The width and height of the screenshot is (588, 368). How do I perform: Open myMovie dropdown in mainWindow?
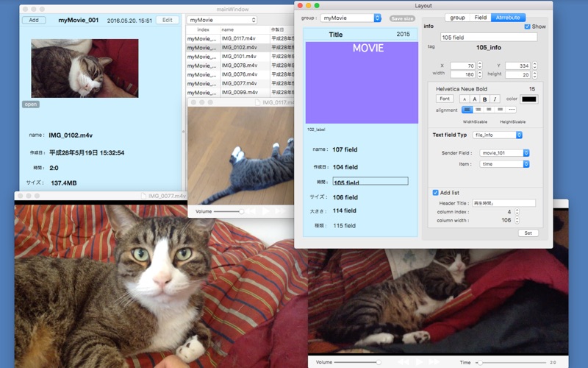click(x=222, y=20)
